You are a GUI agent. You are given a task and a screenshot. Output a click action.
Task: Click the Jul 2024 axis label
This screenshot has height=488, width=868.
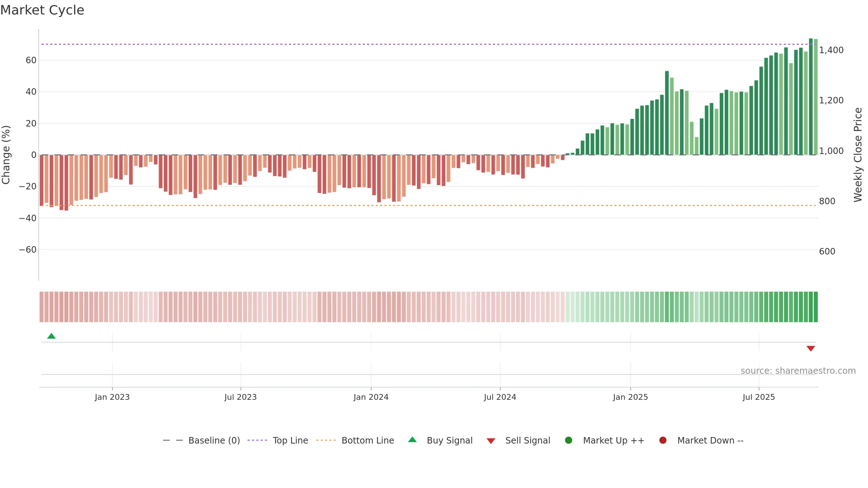click(x=500, y=397)
